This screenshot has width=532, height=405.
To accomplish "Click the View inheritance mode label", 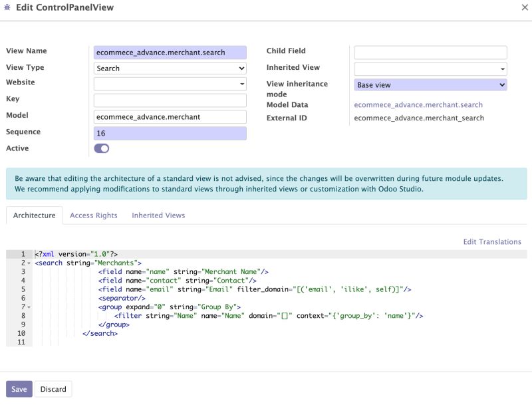I will click(x=297, y=89).
